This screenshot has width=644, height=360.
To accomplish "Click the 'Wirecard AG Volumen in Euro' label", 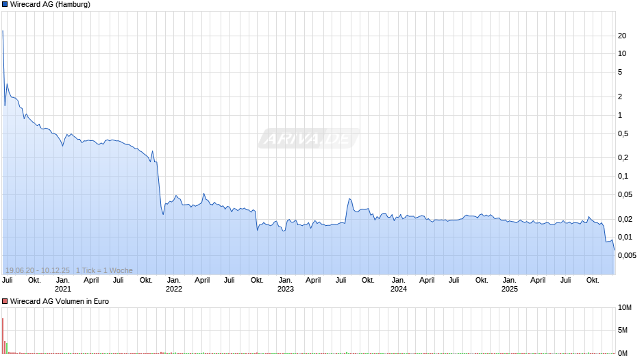I will [60, 301].
